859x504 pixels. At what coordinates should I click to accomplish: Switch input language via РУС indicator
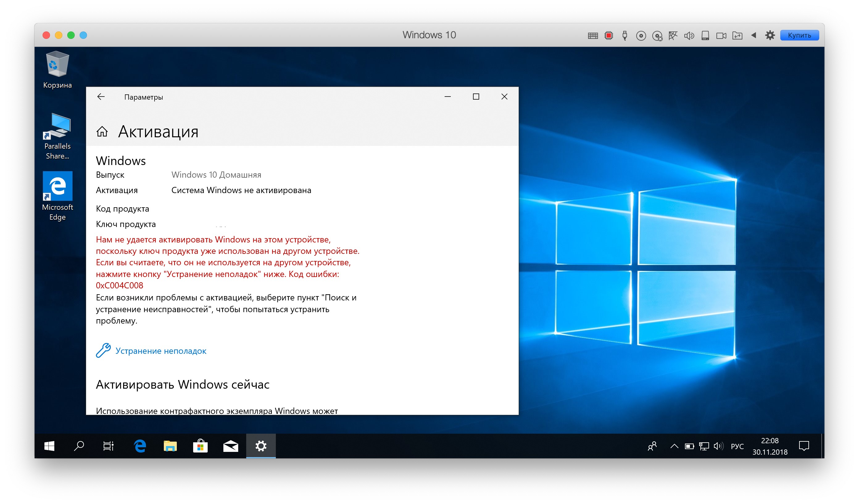coord(737,446)
